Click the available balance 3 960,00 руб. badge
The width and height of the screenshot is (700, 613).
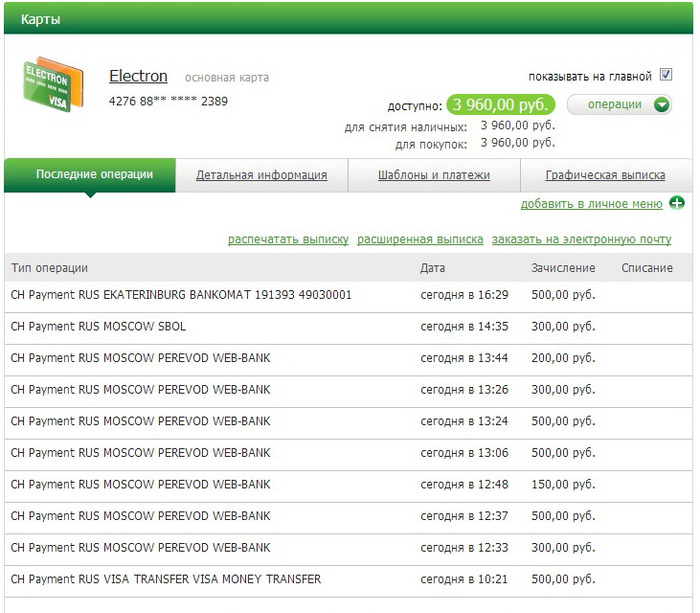click(x=501, y=105)
